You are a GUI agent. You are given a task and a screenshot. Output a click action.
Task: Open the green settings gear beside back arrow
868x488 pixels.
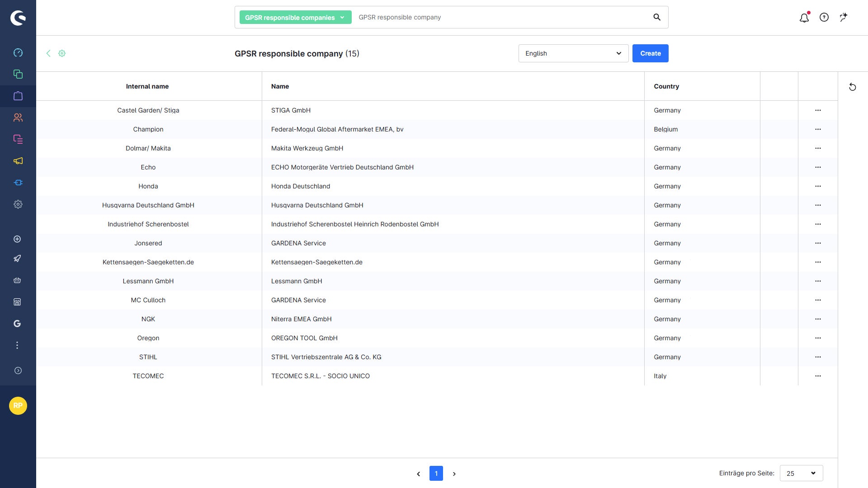[x=62, y=53]
